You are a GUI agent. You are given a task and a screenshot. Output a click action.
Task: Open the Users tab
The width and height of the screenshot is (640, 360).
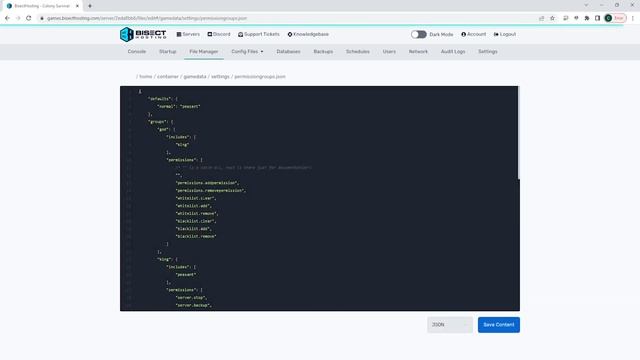click(x=389, y=52)
